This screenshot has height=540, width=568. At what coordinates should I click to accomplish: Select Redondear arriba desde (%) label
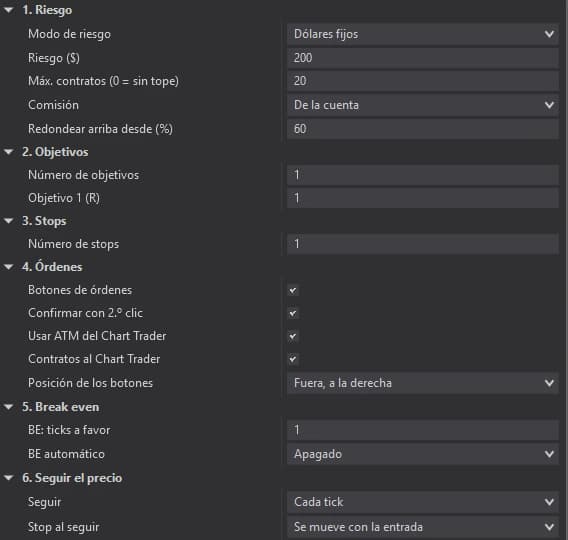click(x=100, y=129)
